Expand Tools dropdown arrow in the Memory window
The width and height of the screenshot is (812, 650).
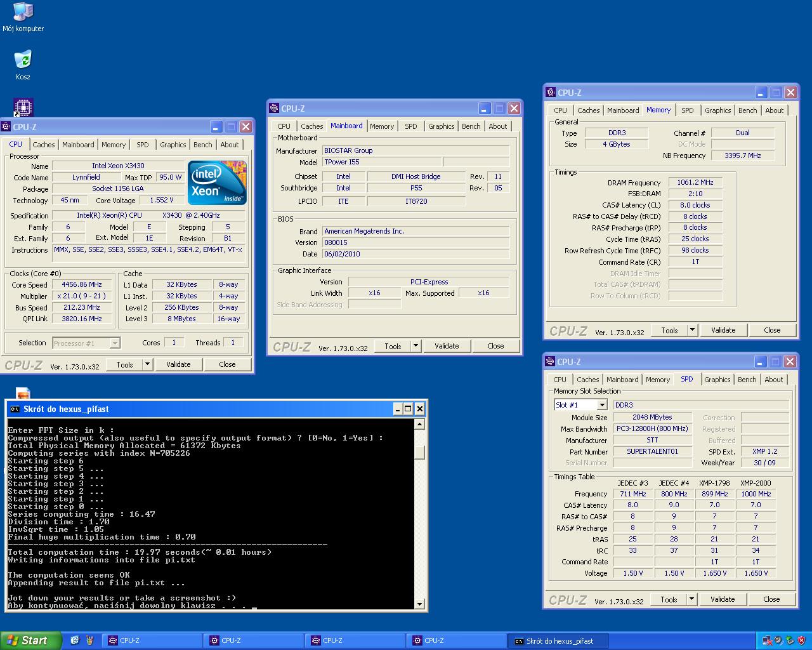(x=692, y=330)
